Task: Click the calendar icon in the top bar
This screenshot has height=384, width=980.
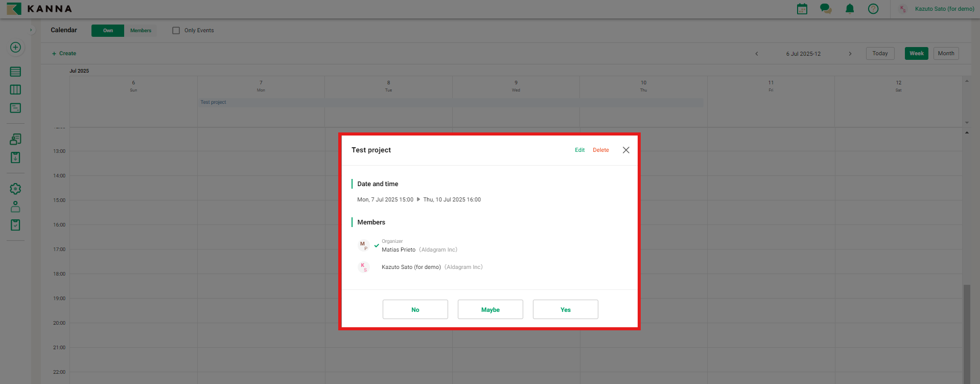Action: 802,9
